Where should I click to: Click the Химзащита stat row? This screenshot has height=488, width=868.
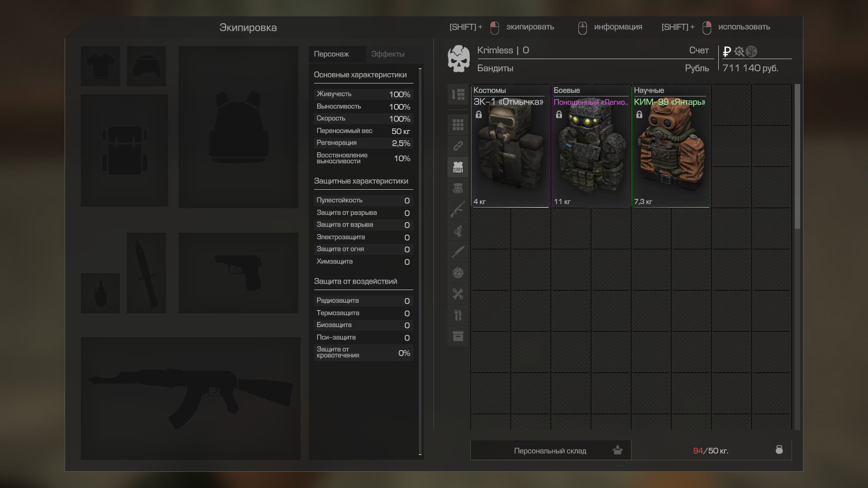tap(363, 262)
